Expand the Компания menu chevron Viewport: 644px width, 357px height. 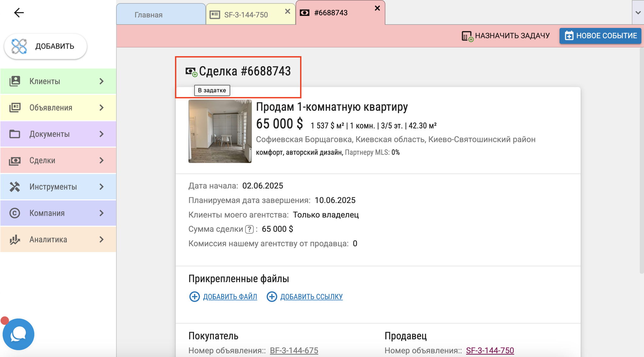102,213
